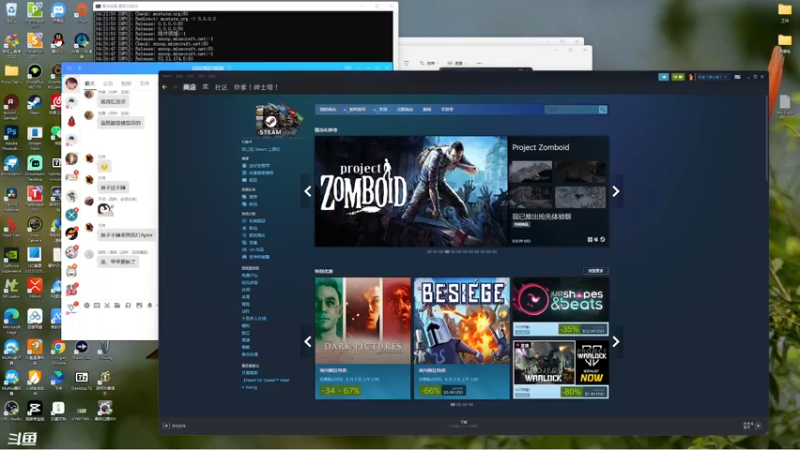The width and height of the screenshot is (800, 450).
Task: Open first store nav bar menu item
Action: (x=328, y=110)
